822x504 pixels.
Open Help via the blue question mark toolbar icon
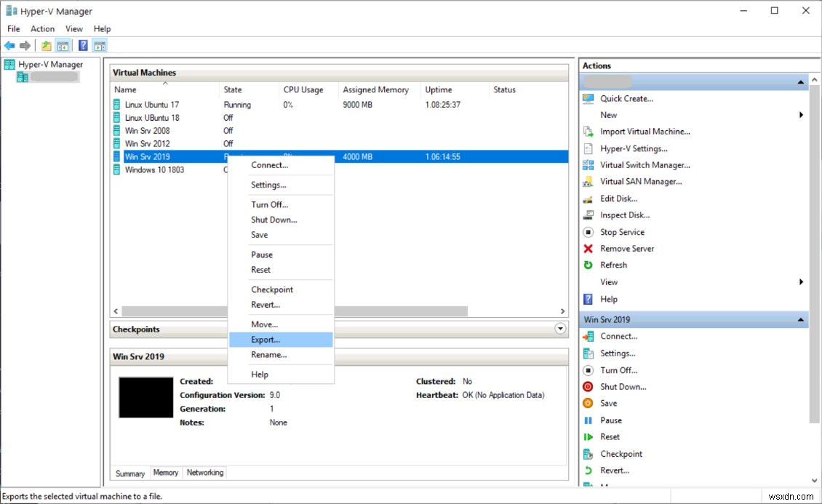coord(81,45)
